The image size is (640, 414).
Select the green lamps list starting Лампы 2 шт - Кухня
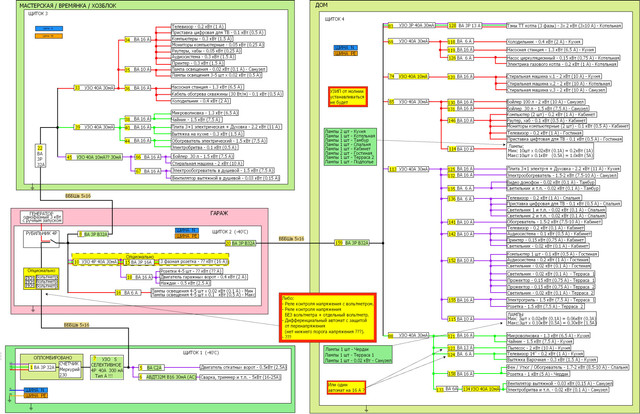pos(350,147)
